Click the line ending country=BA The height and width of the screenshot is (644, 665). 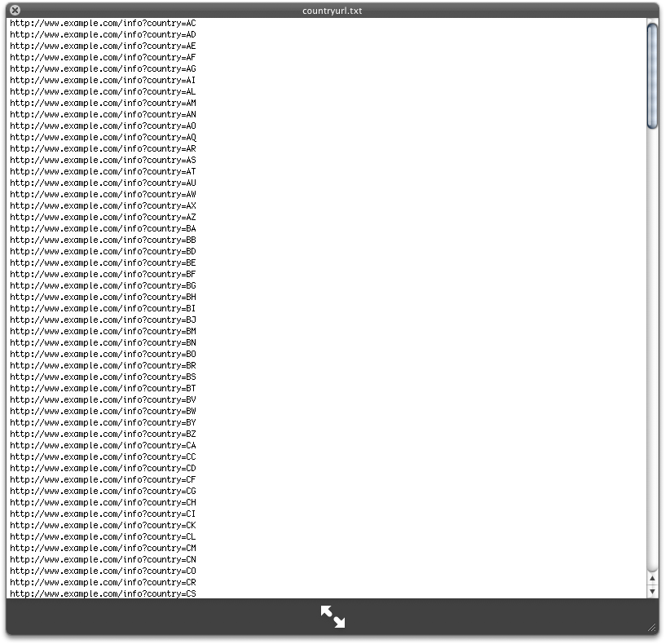point(103,229)
